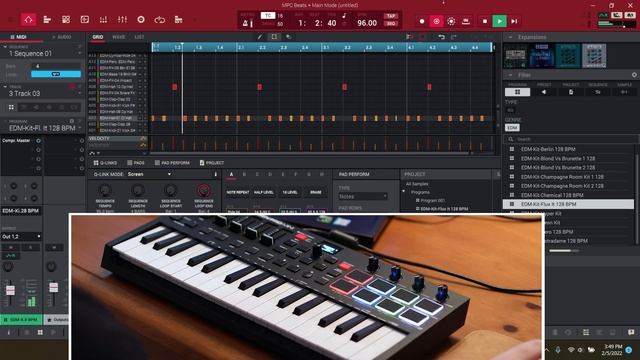Select the Eraser tool in grid toolbar

[x=289, y=37]
